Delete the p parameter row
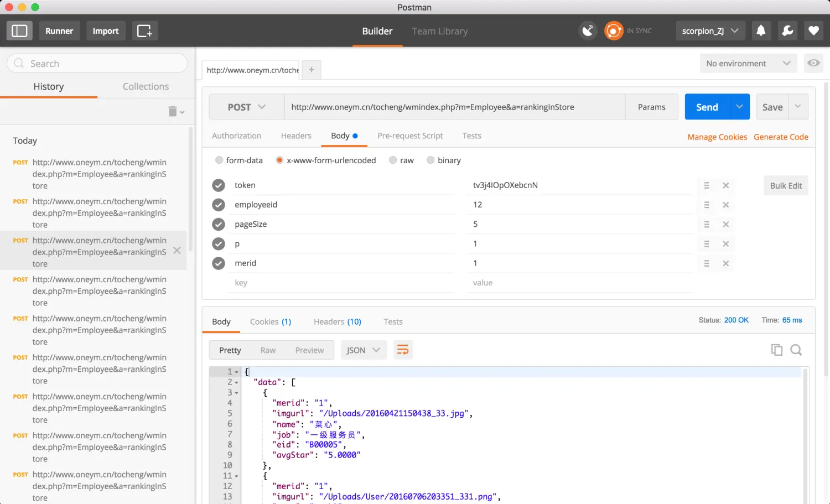Image resolution: width=830 pixels, height=504 pixels. tap(726, 244)
